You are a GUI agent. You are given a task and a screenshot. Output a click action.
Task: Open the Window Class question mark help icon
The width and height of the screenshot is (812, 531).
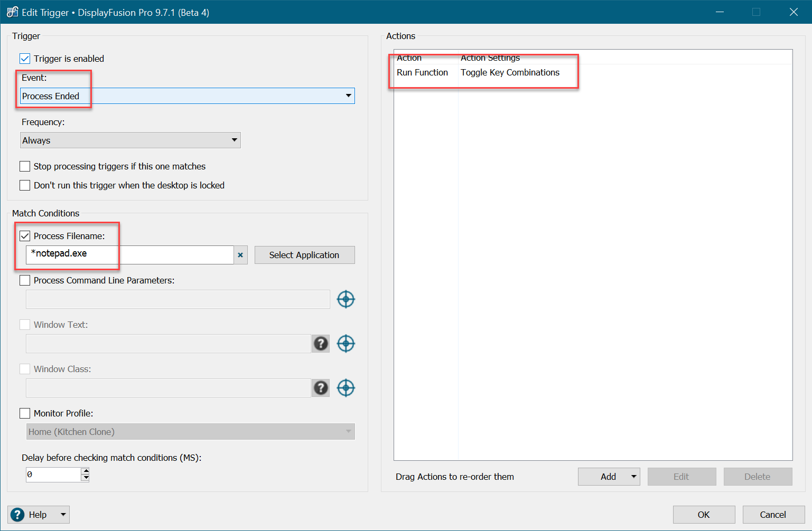pyautogui.click(x=321, y=388)
